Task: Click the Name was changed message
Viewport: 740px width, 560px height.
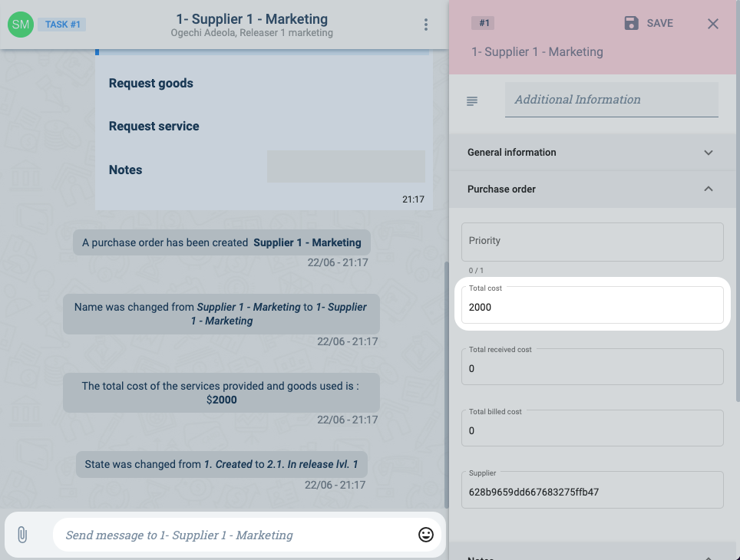Action: (x=221, y=314)
